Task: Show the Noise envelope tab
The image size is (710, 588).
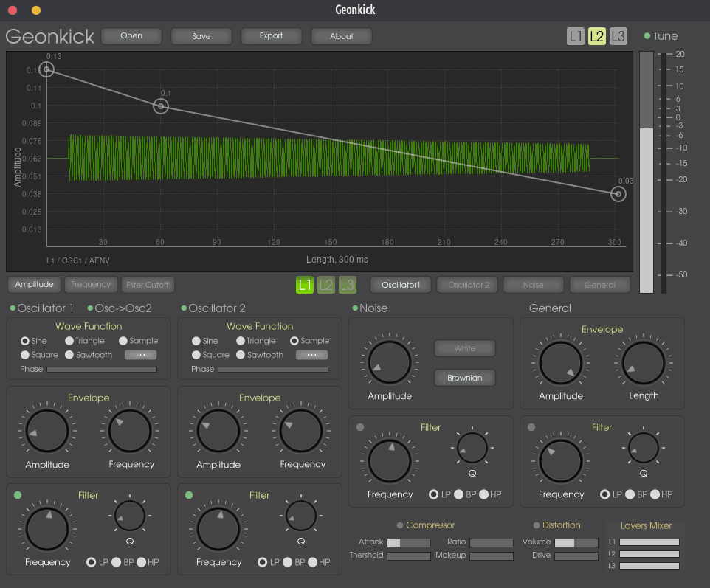Action: click(533, 285)
